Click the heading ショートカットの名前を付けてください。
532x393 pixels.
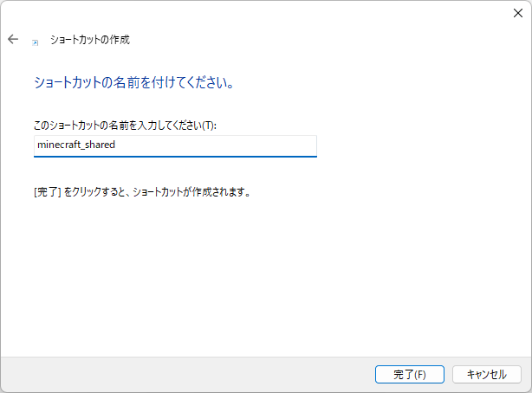(x=133, y=85)
